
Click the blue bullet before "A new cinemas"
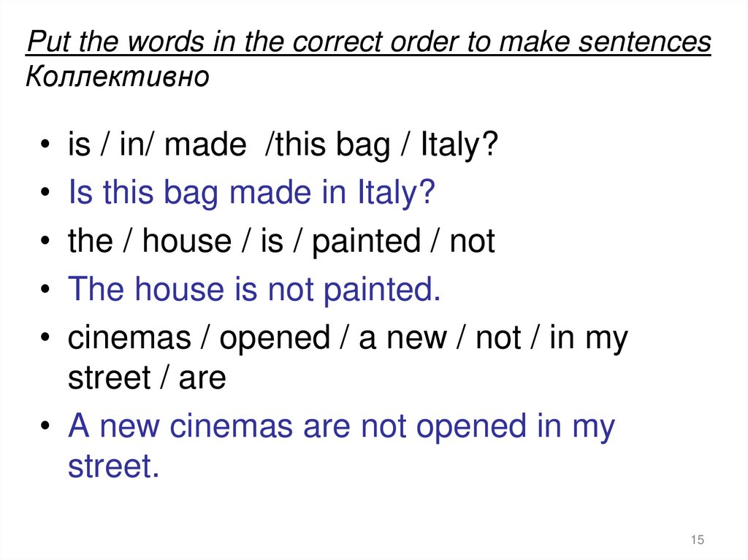click(47, 427)
